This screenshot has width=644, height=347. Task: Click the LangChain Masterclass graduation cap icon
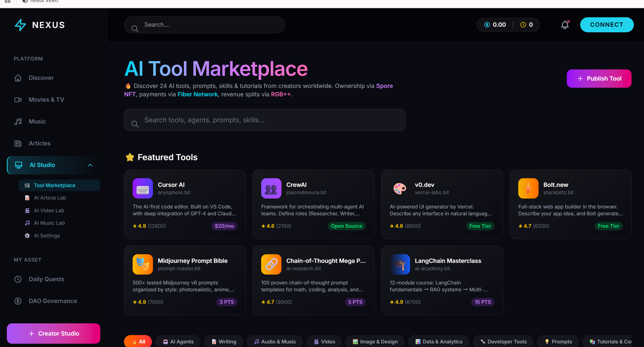[399, 264]
